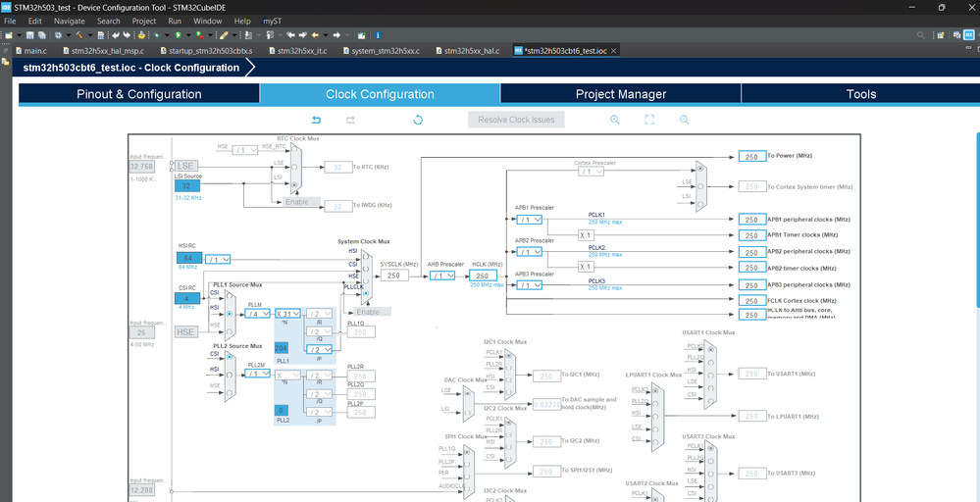Image resolution: width=980 pixels, height=502 pixels.
Task: Open the AHB Prescaler dropdown
Action: [x=442, y=276]
